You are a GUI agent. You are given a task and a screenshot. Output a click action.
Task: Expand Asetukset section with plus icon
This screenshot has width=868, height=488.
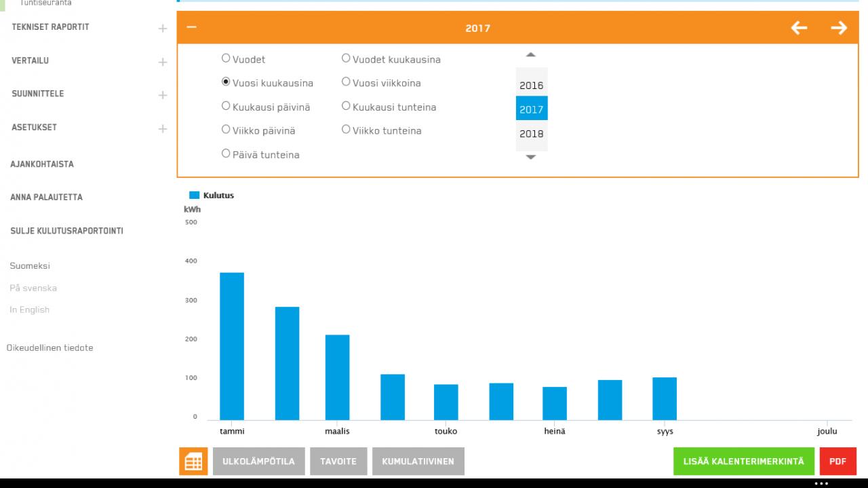(x=162, y=128)
